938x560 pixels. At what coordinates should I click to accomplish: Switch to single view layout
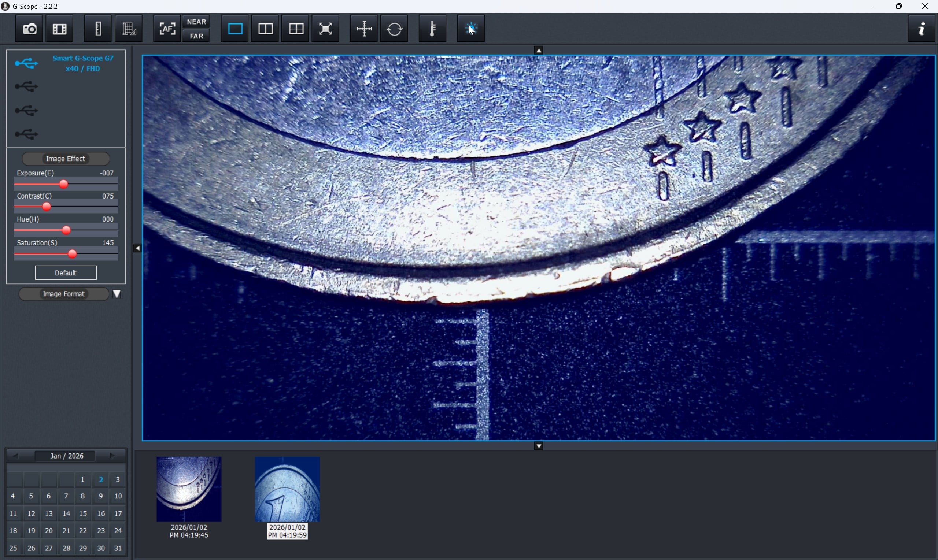coord(235,29)
